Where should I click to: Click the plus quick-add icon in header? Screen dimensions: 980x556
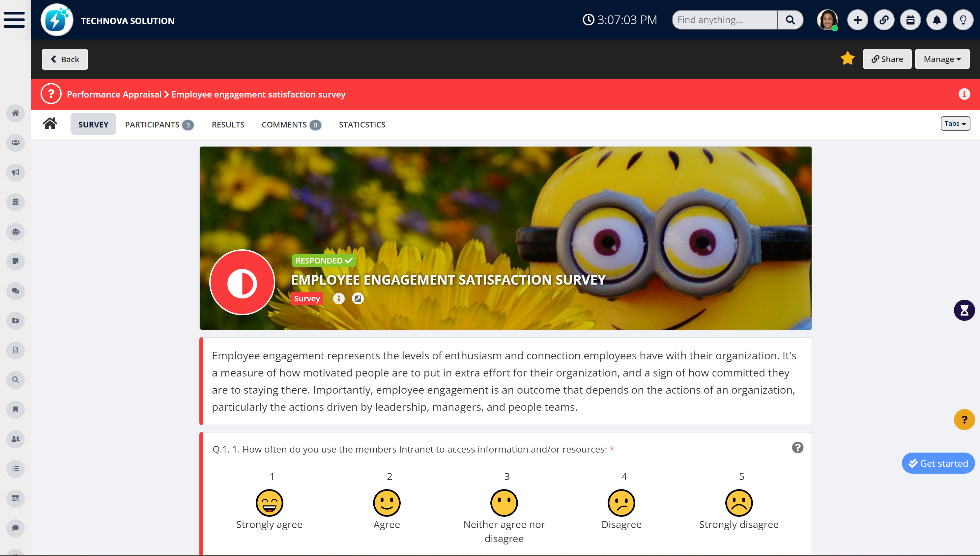pos(857,20)
